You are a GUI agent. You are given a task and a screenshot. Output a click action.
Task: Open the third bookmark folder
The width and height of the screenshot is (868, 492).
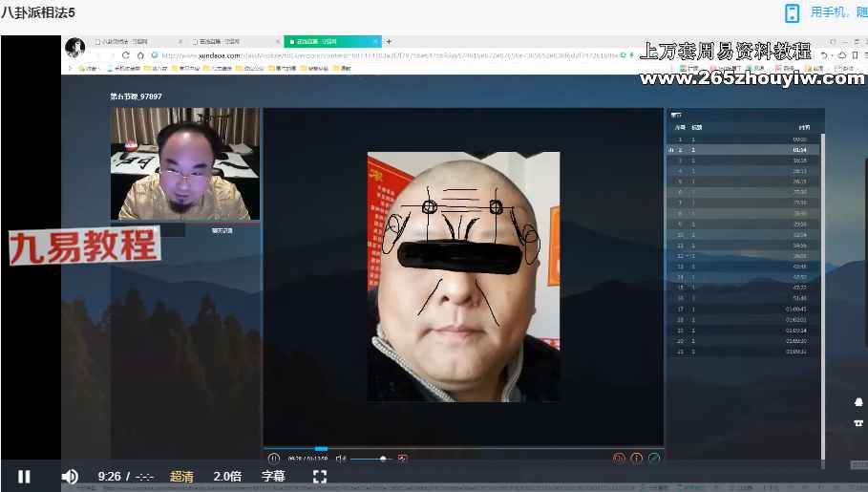pyautogui.click(x=156, y=68)
